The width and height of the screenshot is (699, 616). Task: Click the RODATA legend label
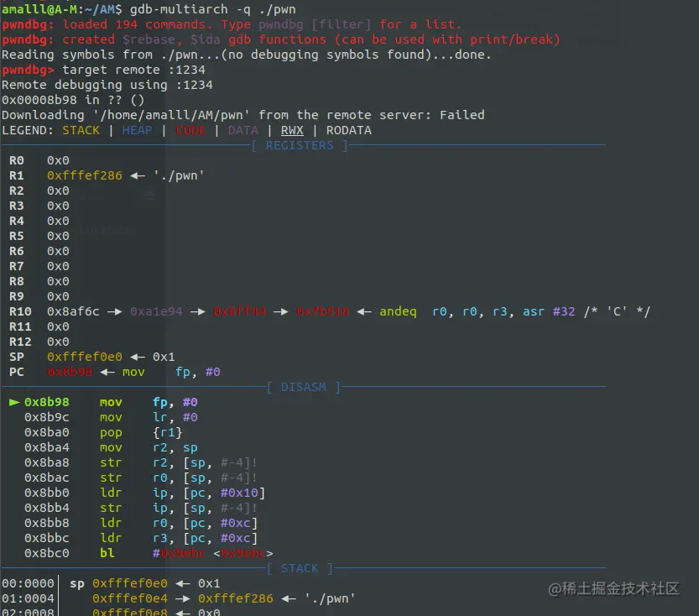coord(348,130)
